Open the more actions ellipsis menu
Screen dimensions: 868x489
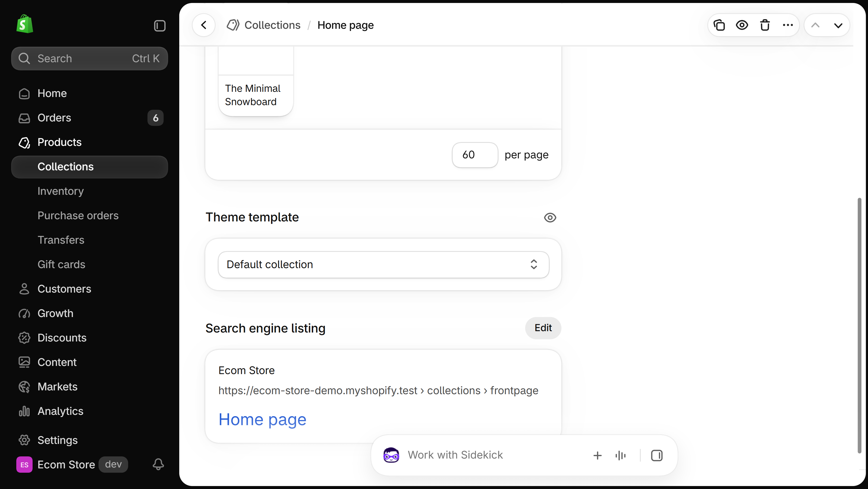tap(788, 25)
